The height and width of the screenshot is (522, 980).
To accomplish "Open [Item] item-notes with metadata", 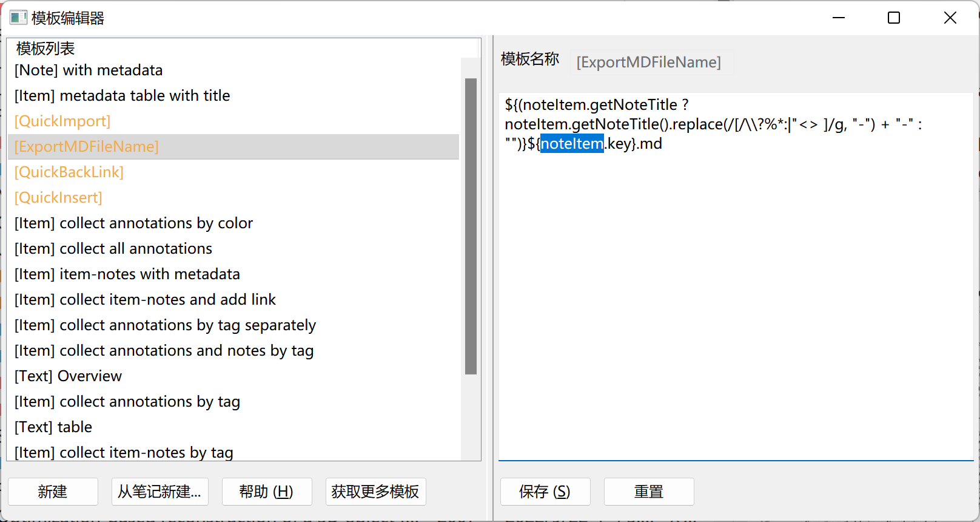I will pyautogui.click(x=127, y=274).
